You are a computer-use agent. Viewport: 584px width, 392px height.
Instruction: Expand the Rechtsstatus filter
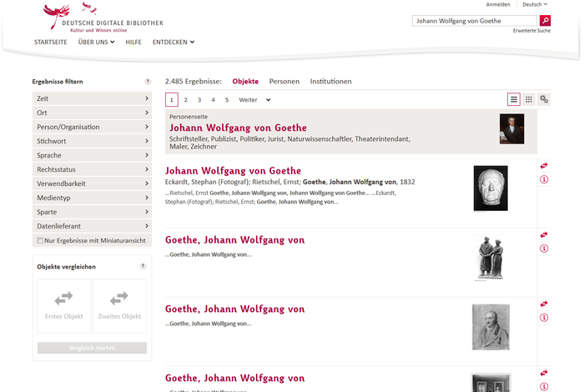point(92,169)
